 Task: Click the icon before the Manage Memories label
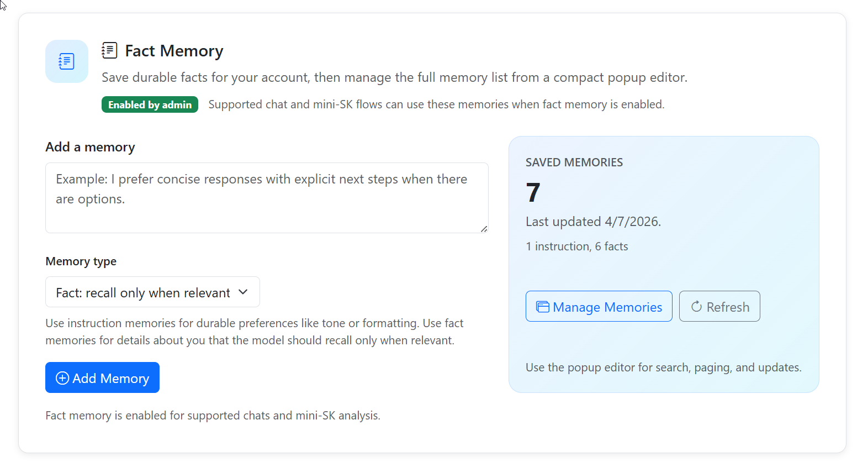click(543, 306)
